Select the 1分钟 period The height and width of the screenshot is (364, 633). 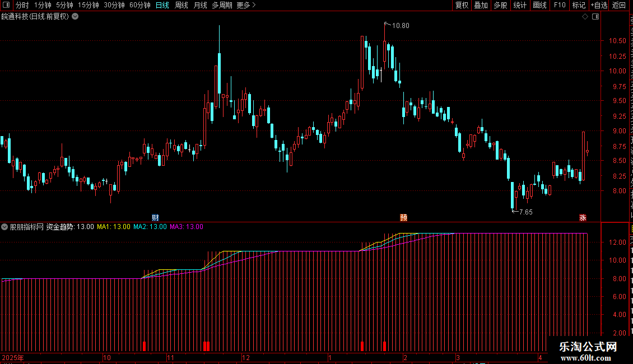click(x=43, y=5)
